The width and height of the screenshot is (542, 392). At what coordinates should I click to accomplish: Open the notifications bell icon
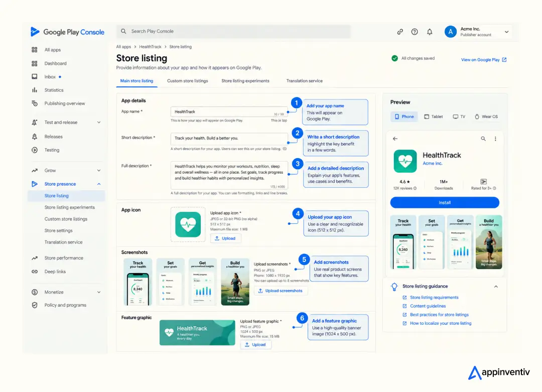430,32
